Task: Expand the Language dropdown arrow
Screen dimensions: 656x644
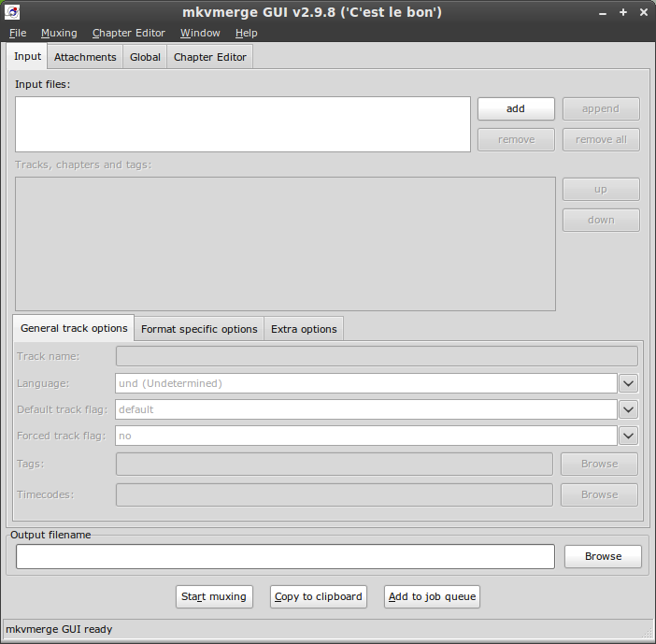Action: 628,383
